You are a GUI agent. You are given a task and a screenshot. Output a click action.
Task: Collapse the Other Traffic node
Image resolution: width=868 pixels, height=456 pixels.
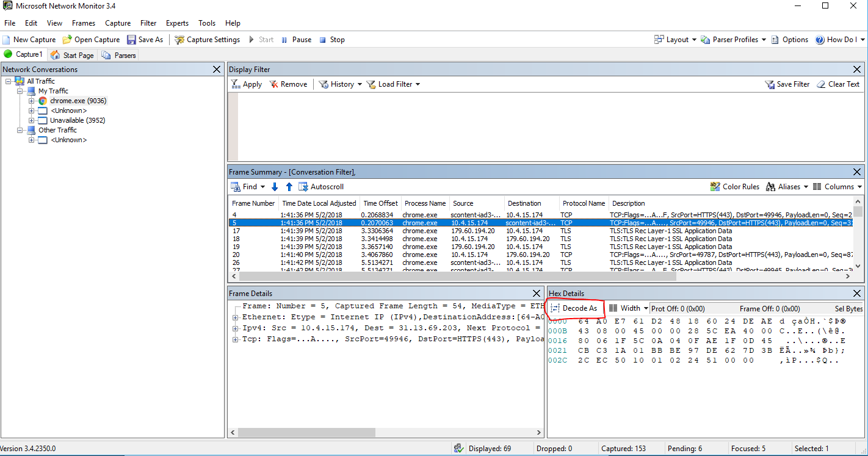click(x=20, y=130)
